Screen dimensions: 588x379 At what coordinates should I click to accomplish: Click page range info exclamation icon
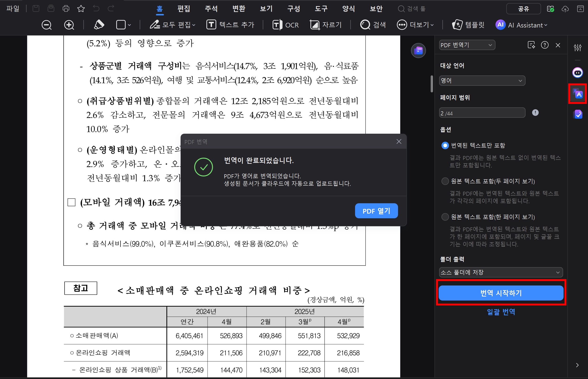point(535,113)
